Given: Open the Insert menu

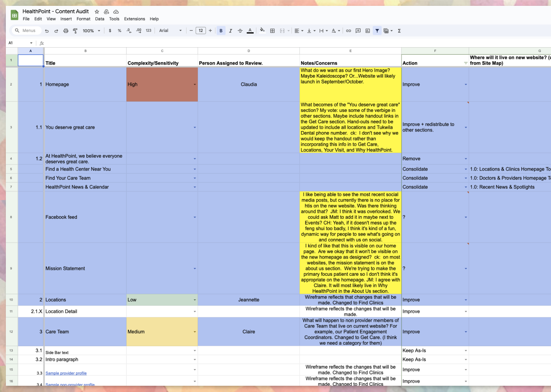Looking at the screenshot, I should (66, 19).
